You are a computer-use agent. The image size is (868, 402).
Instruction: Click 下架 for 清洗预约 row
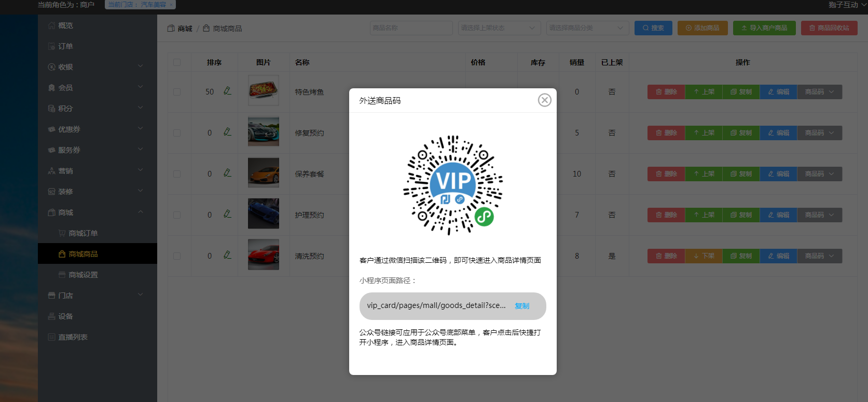click(704, 256)
